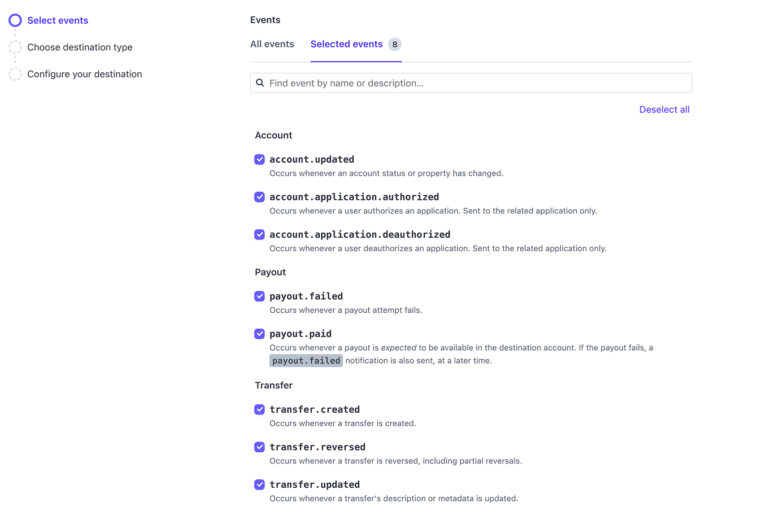Click the Deselect all link
Image resolution: width=767 pixels, height=520 pixels.
point(664,110)
